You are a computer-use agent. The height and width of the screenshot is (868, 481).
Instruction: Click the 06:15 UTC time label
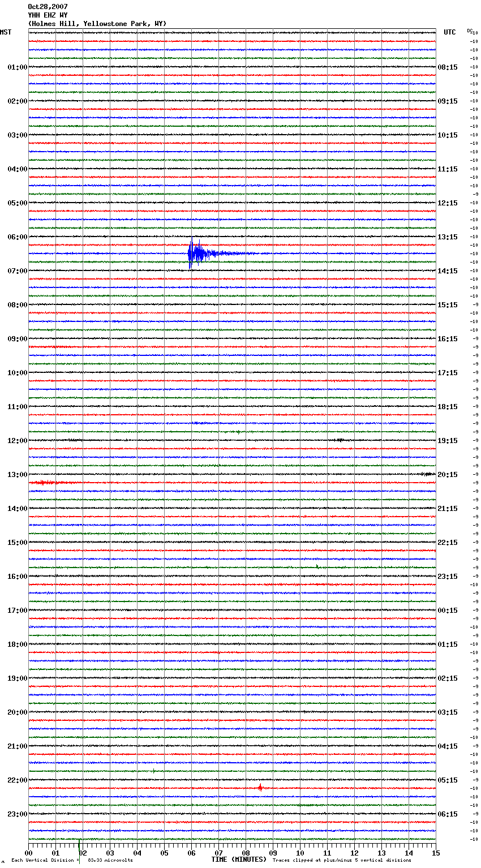point(448,814)
